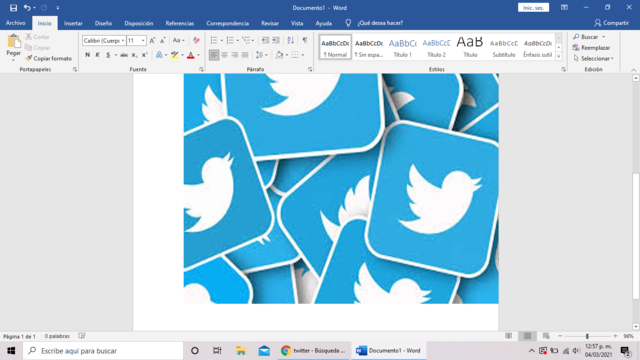The height and width of the screenshot is (360, 640).
Task: Open the Archivo tab
Action: point(16,23)
